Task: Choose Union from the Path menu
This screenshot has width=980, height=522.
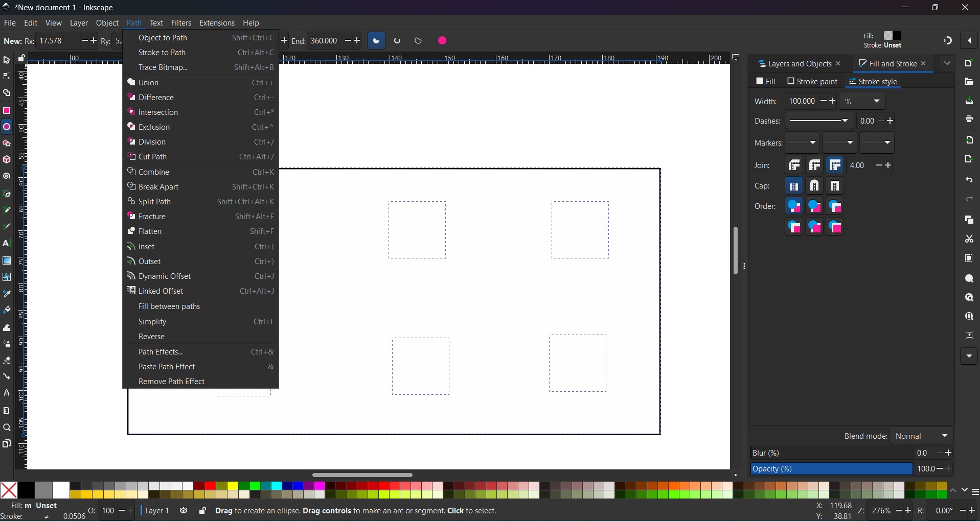Action: [x=201, y=82]
